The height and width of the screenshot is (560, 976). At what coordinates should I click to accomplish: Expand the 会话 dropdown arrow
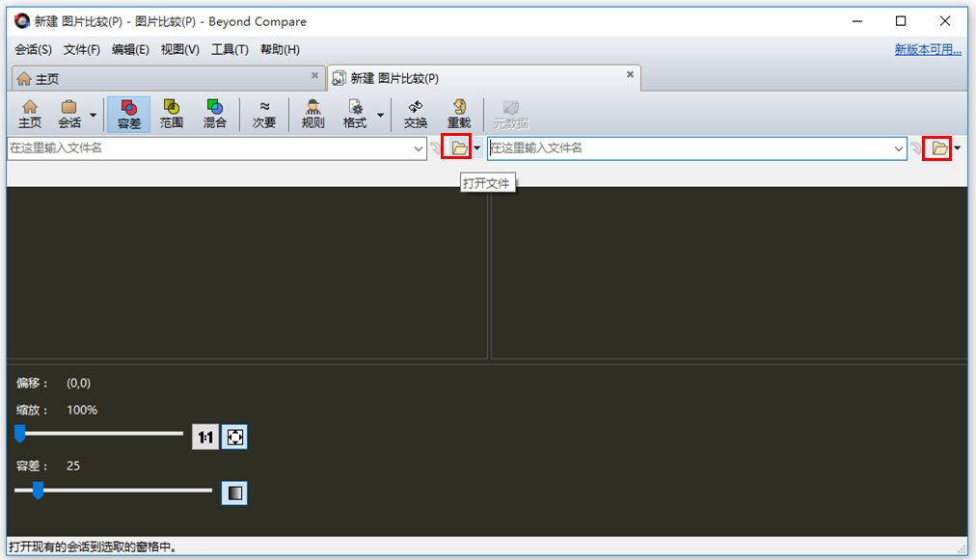[93, 115]
